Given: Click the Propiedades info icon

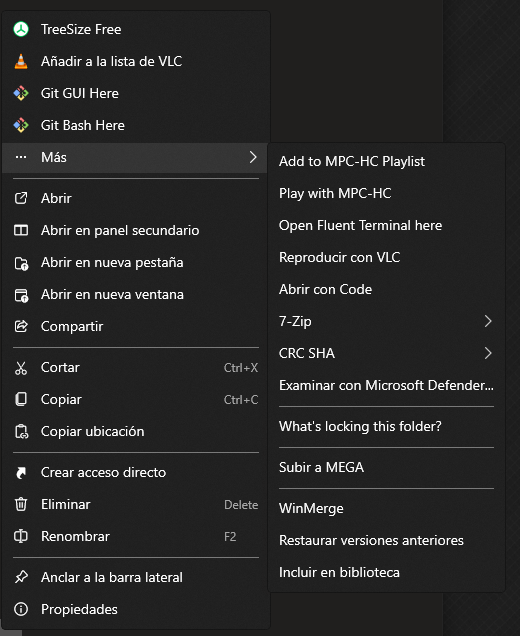Looking at the screenshot, I should pyautogui.click(x=21, y=610).
